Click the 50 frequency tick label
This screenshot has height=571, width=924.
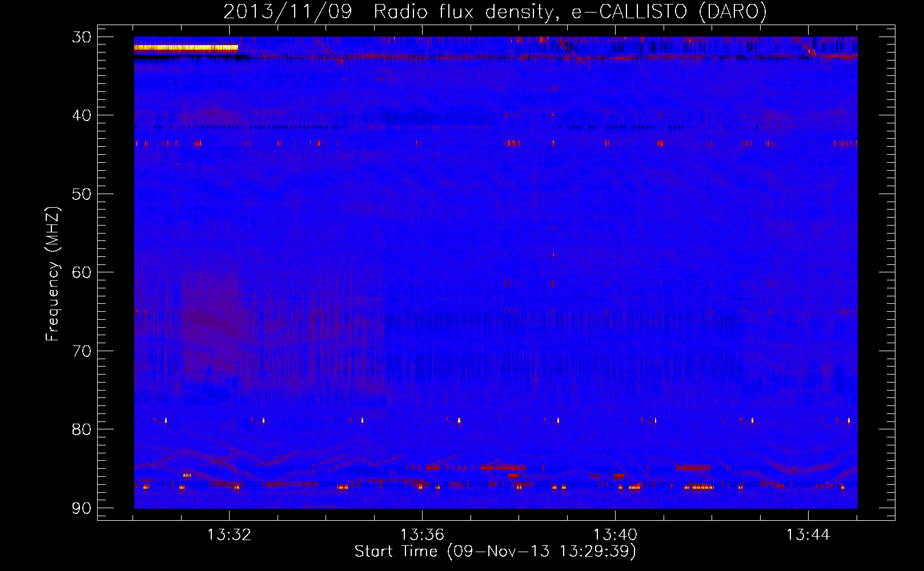click(82, 194)
